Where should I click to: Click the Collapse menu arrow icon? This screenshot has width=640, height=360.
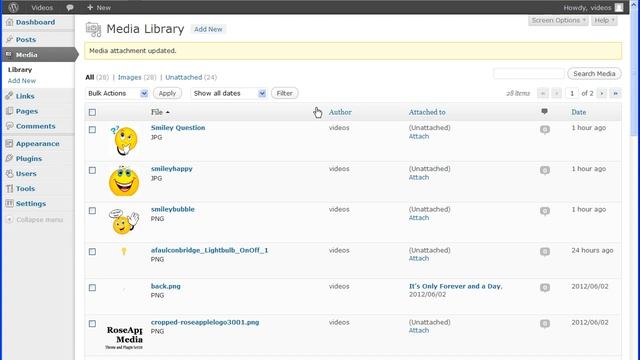click(x=9, y=219)
